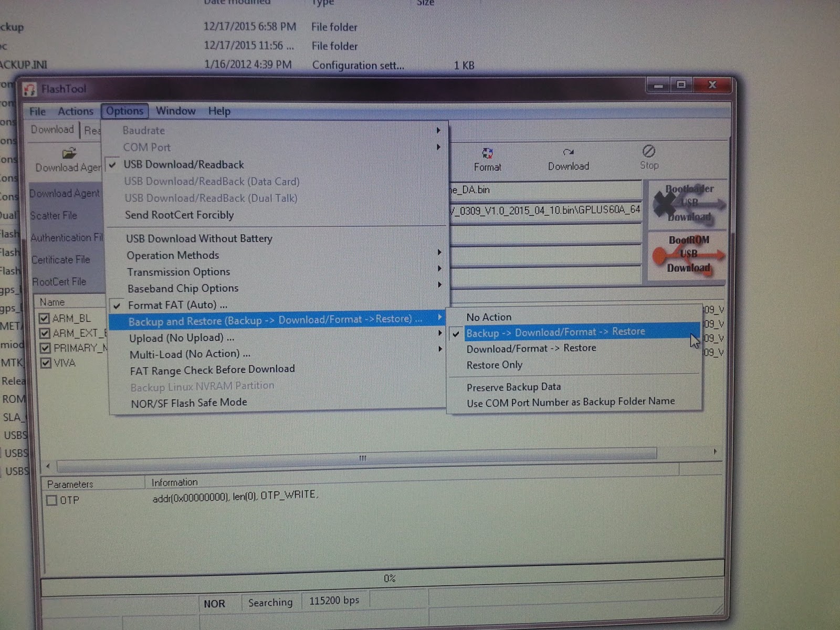Enable the OTP parameter checkbox
This screenshot has height=630, width=840.
click(x=51, y=500)
